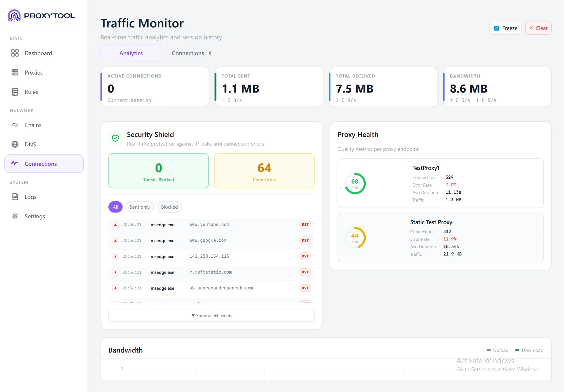This screenshot has height=392, width=564.
Task: Open Logs page in sidebar
Action: (44, 197)
